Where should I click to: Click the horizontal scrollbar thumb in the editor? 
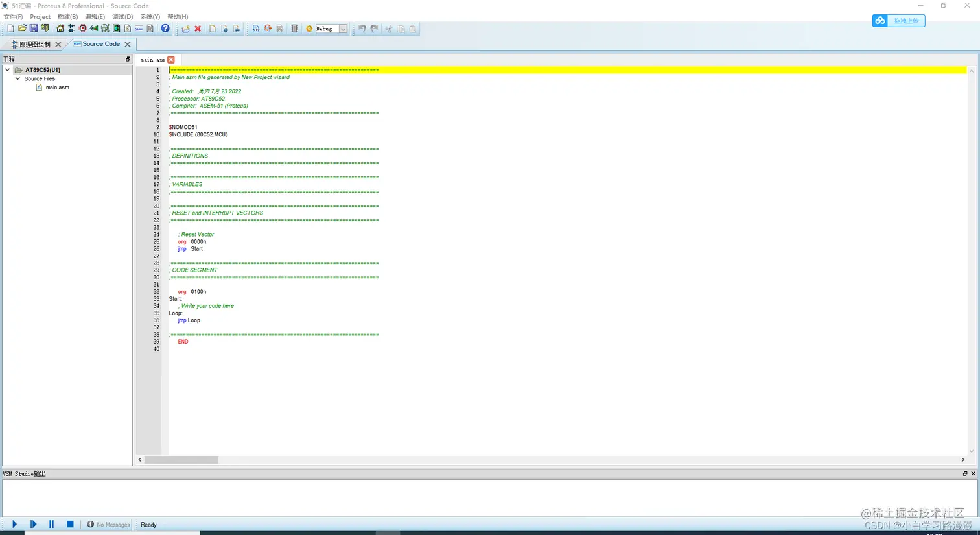click(181, 459)
